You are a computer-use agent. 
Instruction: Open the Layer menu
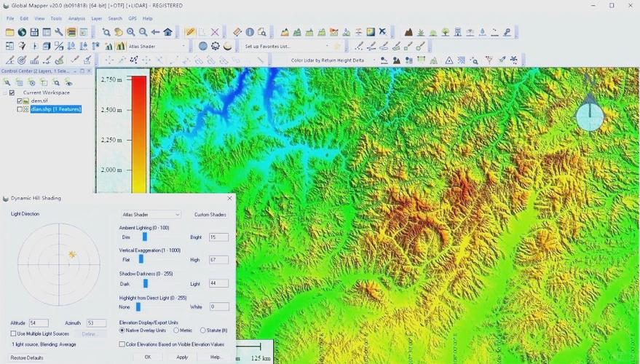coord(96,18)
